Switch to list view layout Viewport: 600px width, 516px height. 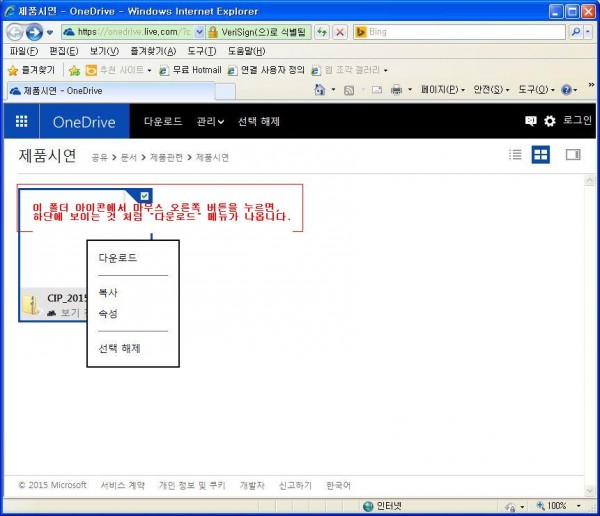click(x=515, y=155)
